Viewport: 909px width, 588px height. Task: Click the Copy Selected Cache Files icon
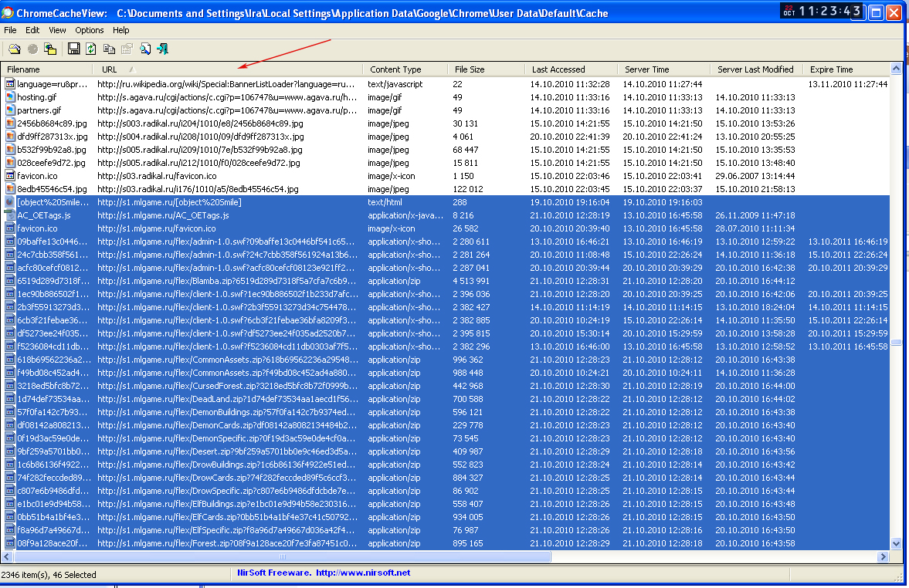point(50,49)
